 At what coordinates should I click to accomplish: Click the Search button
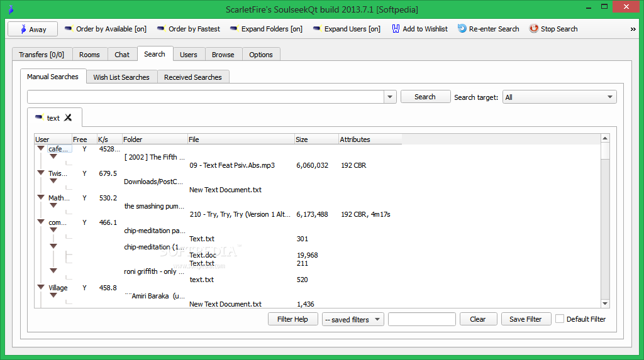click(x=425, y=97)
